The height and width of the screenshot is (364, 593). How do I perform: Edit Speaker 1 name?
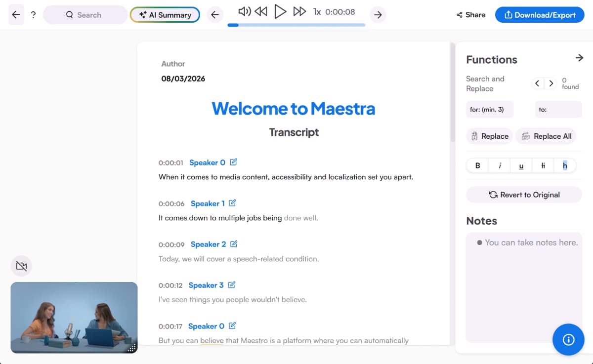[232, 203]
